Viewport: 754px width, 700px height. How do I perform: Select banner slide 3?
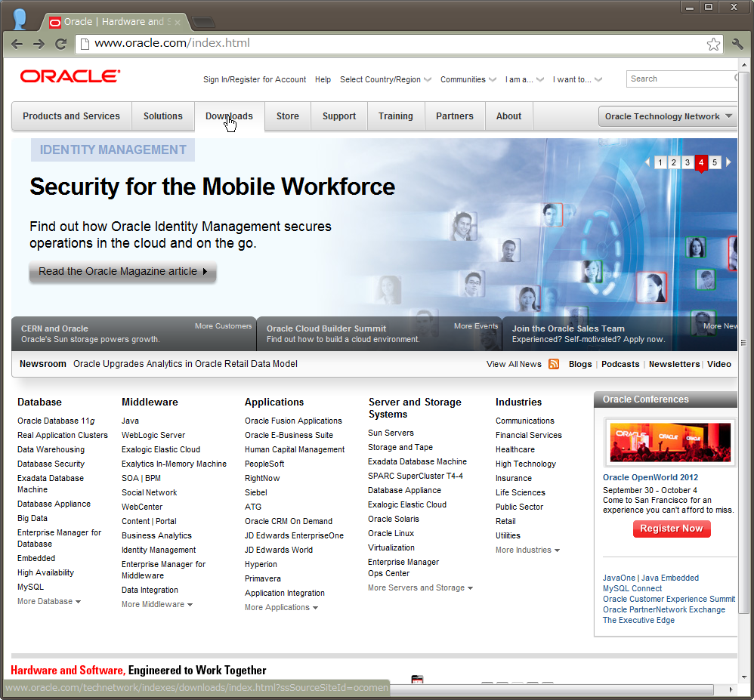(688, 162)
